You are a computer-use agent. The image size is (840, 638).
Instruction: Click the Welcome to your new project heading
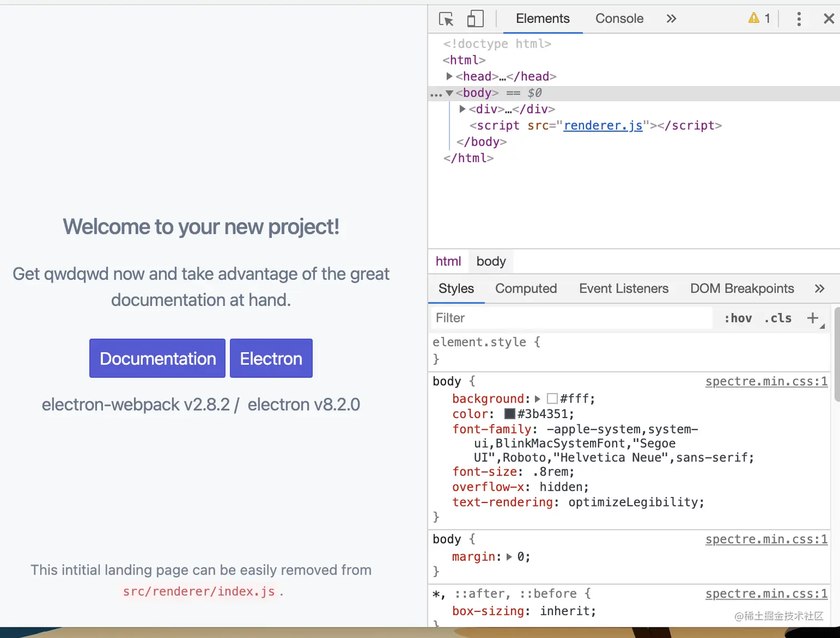[201, 227]
